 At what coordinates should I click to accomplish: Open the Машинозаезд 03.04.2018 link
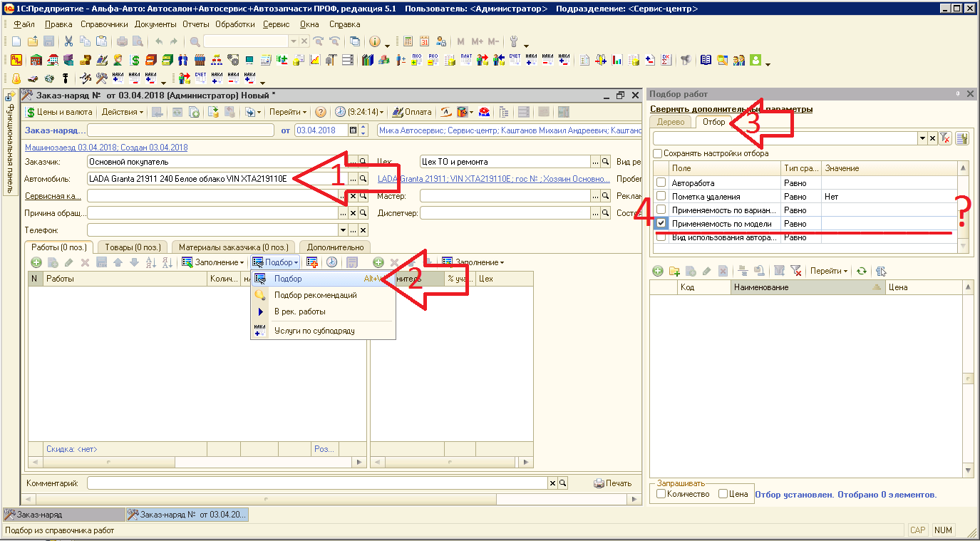pos(106,148)
